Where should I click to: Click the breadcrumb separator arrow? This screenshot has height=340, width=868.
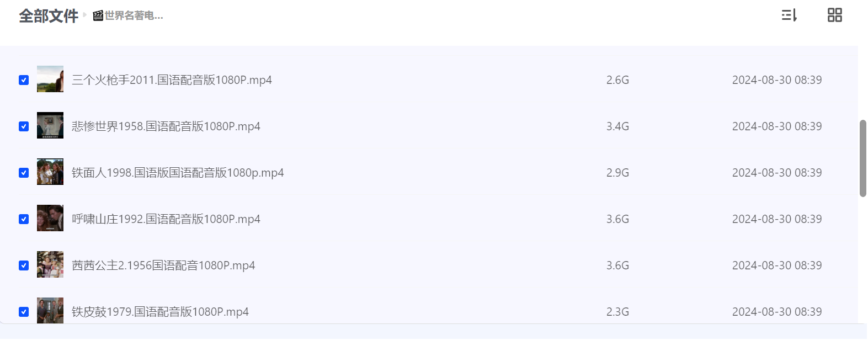point(85,15)
